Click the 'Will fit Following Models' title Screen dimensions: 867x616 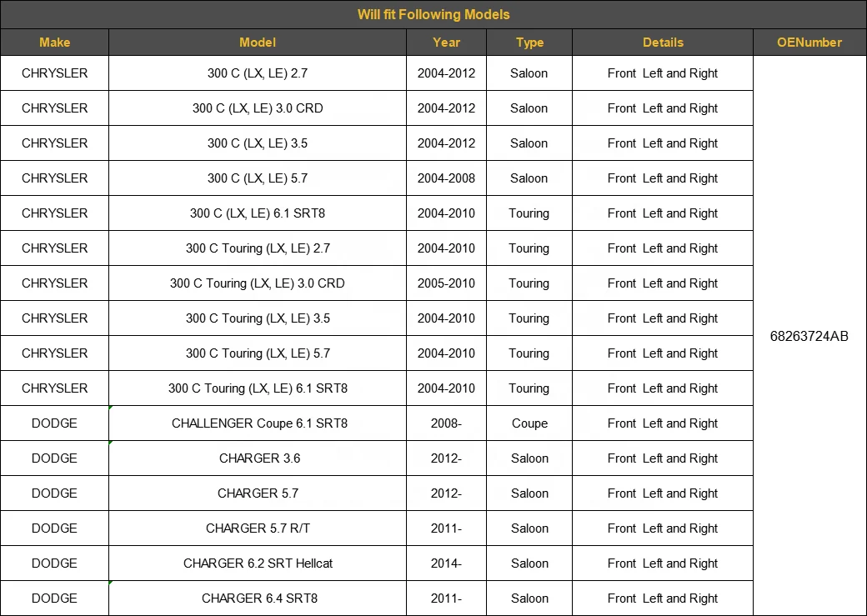[433, 14]
